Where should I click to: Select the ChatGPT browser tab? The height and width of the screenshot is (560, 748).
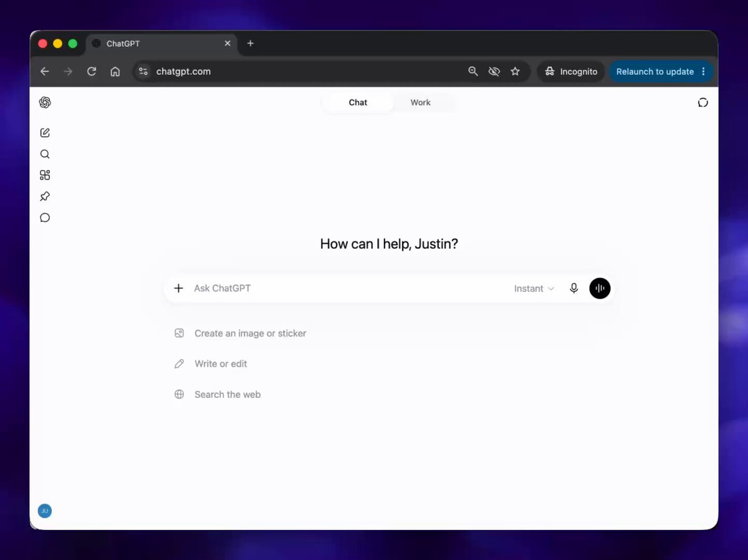click(x=161, y=44)
